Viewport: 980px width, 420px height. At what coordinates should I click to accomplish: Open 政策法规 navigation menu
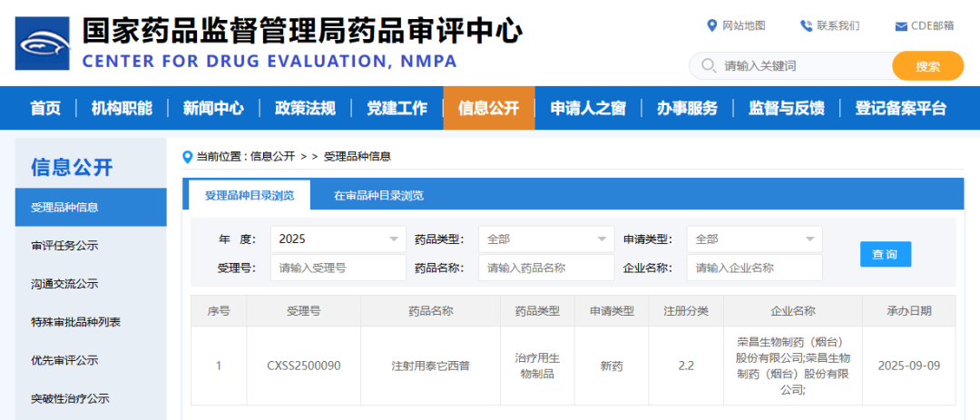pos(305,108)
